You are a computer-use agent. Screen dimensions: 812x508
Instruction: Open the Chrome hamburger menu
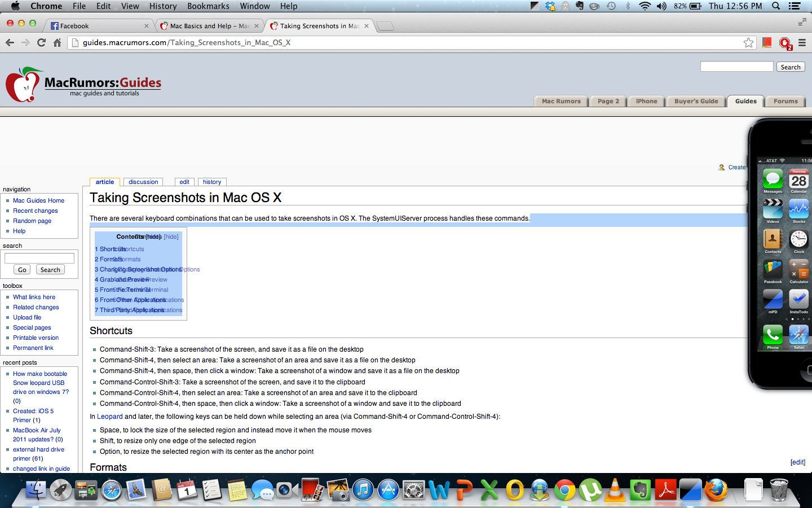pyautogui.click(x=802, y=42)
